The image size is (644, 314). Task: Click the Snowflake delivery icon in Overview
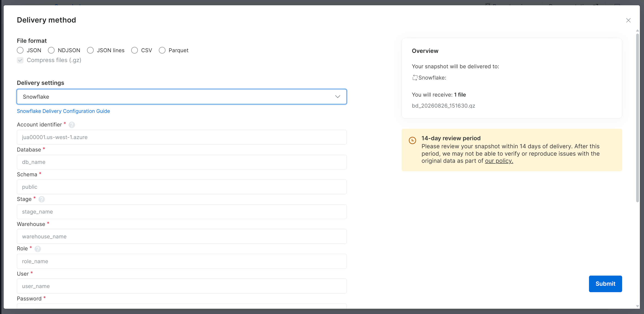click(x=415, y=78)
